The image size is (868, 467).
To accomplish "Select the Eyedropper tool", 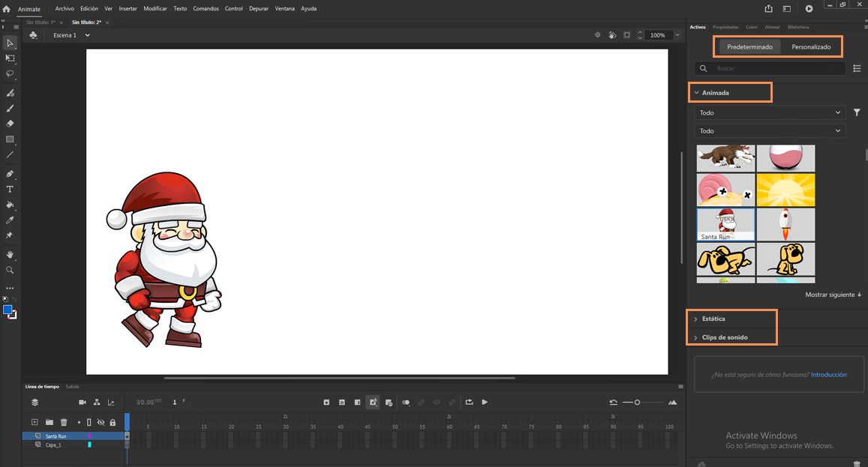I will 10,220.
